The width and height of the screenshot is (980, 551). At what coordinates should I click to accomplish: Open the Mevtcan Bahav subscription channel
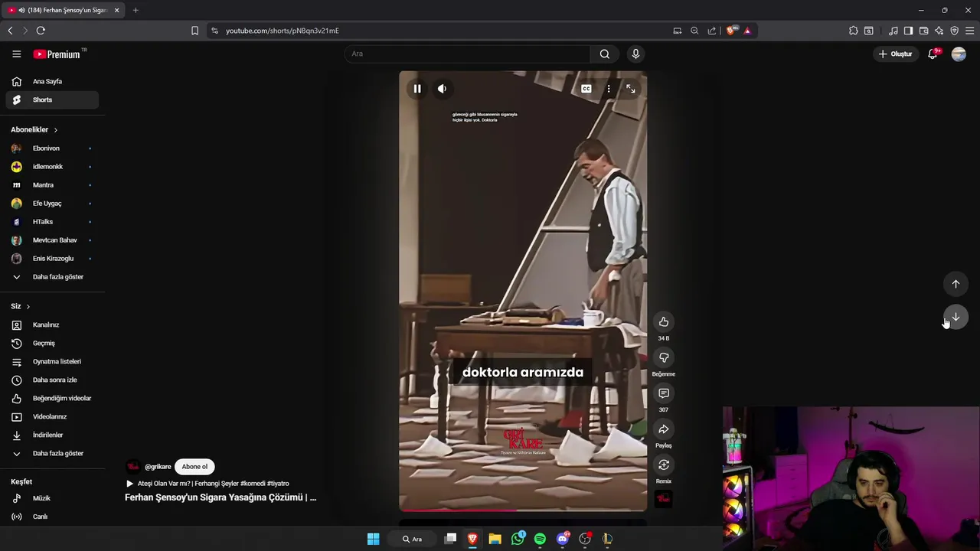52,240
